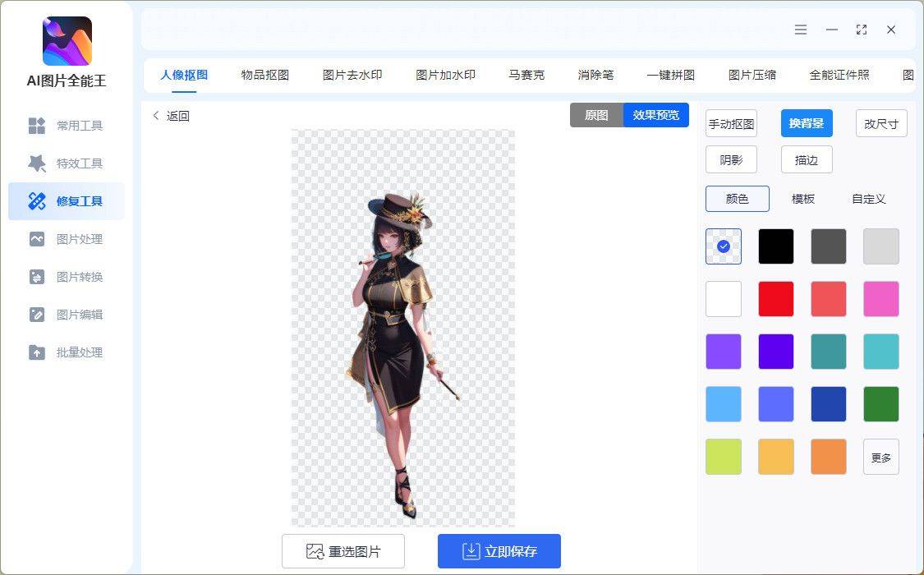
Task: Switch to the 图片加水印 tab
Action: point(445,75)
